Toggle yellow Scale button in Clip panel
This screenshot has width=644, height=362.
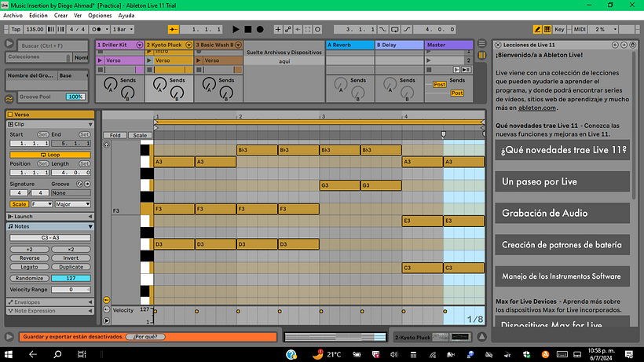tap(19, 204)
